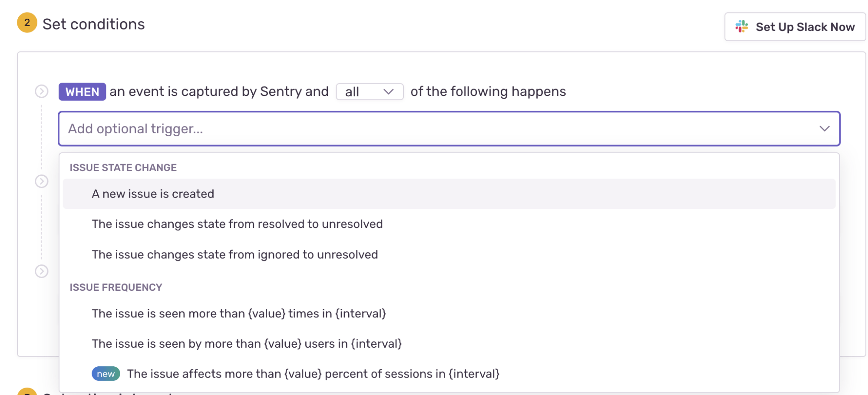
Task: Select 'A new issue is created'
Action: pos(153,194)
